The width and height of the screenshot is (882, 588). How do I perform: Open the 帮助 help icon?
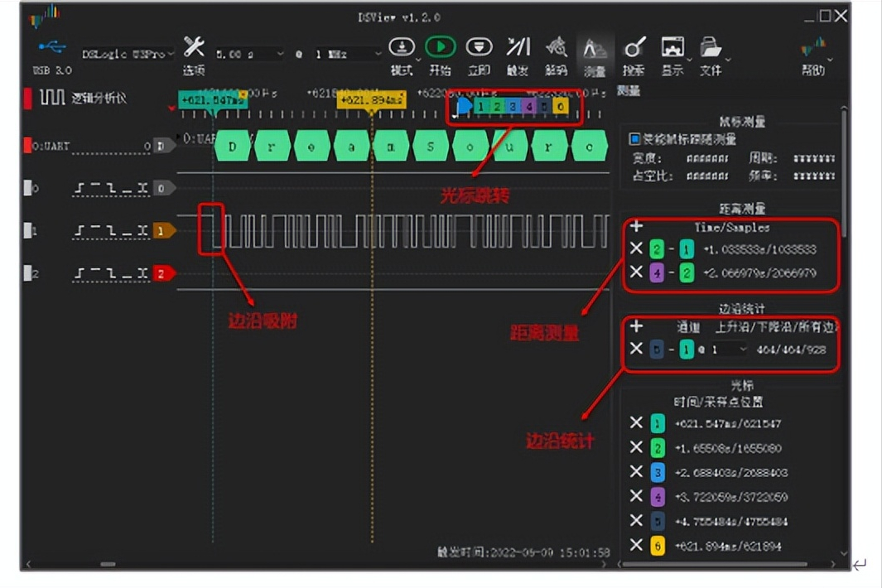point(812,47)
